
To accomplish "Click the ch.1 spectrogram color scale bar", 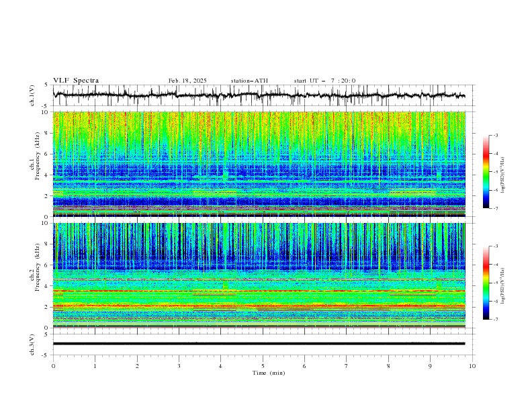I will 486,172.
